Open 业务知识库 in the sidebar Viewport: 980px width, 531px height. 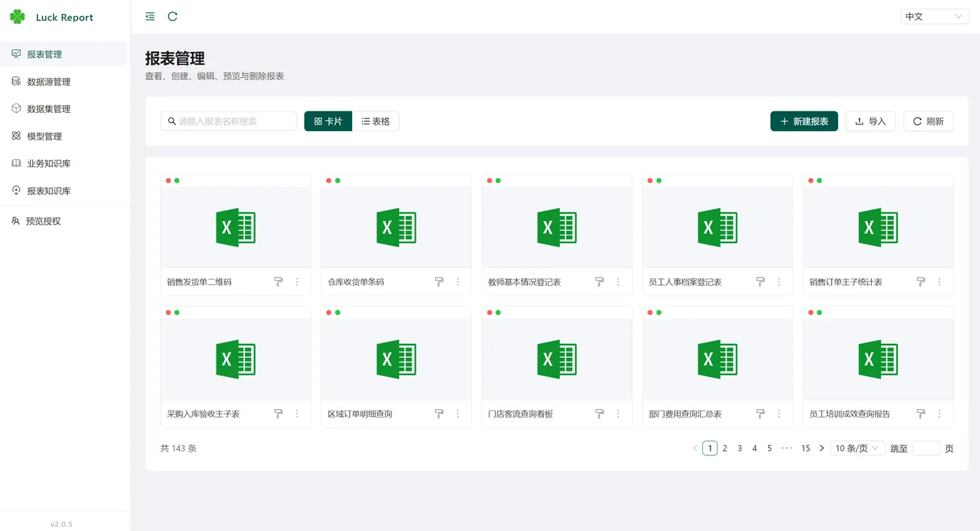click(64, 163)
